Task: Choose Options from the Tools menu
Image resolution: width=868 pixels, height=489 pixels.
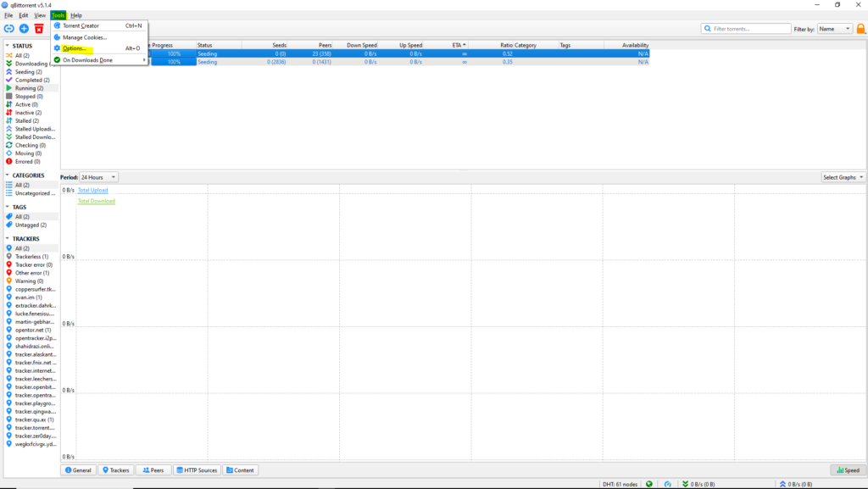Action: (x=100, y=48)
